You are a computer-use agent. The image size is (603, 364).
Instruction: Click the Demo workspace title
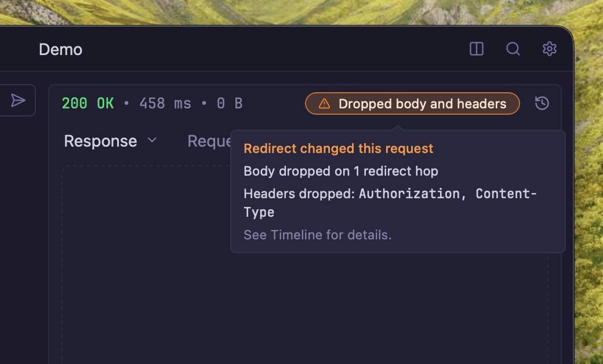point(60,49)
